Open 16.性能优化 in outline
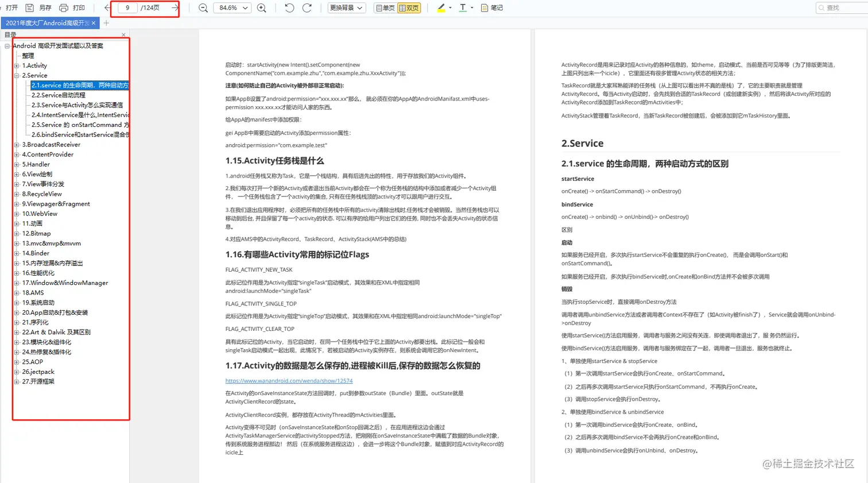 pos(38,273)
